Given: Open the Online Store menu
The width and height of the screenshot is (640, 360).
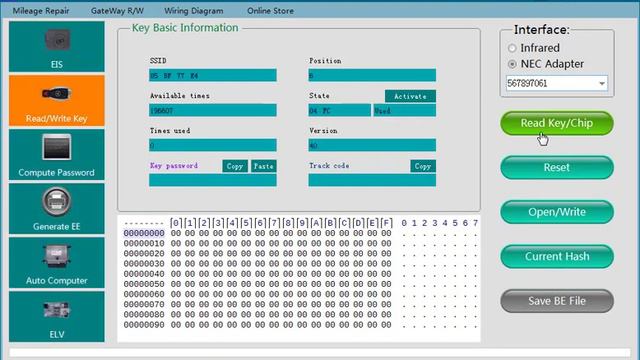Looking at the screenshot, I should click(270, 11).
